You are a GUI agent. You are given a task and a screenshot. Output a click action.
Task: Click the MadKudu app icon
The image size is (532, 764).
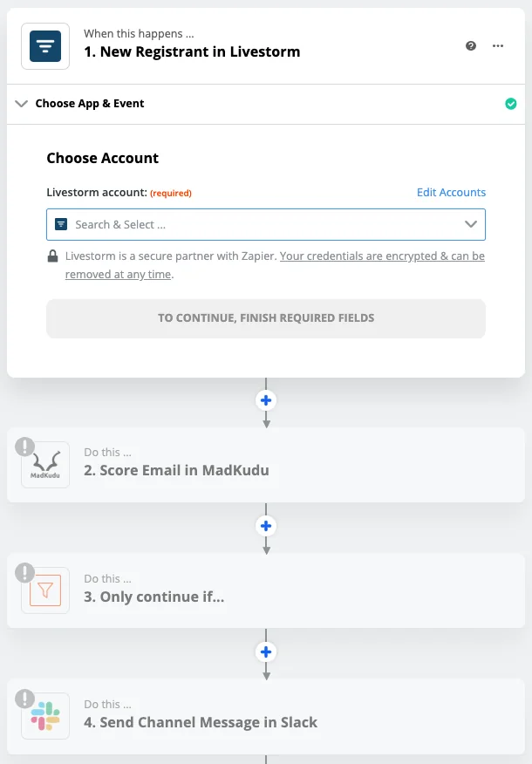click(x=45, y=465)
